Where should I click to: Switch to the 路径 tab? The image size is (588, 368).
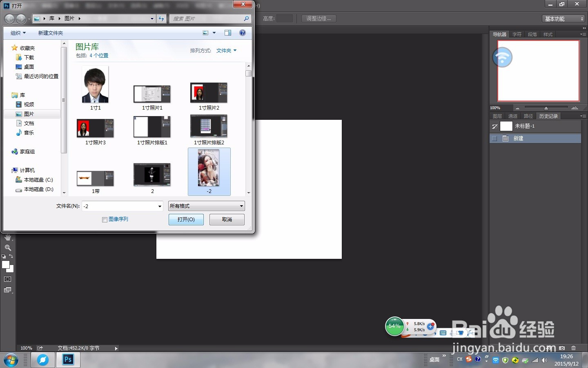(528, 116)
